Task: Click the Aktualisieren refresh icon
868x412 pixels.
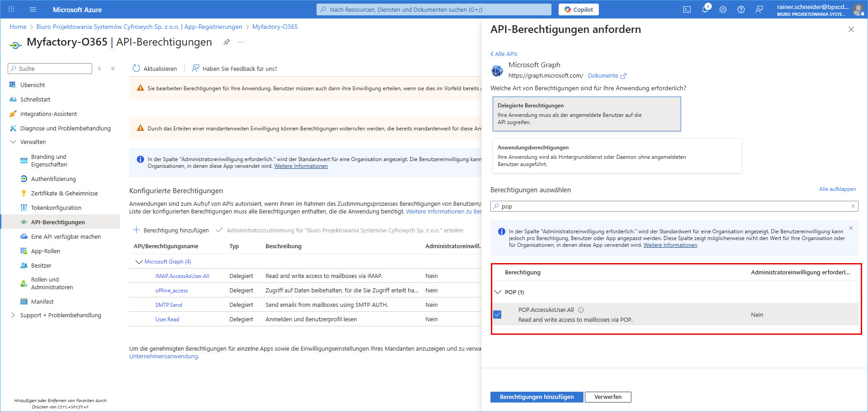Action: tap(136, 69)
